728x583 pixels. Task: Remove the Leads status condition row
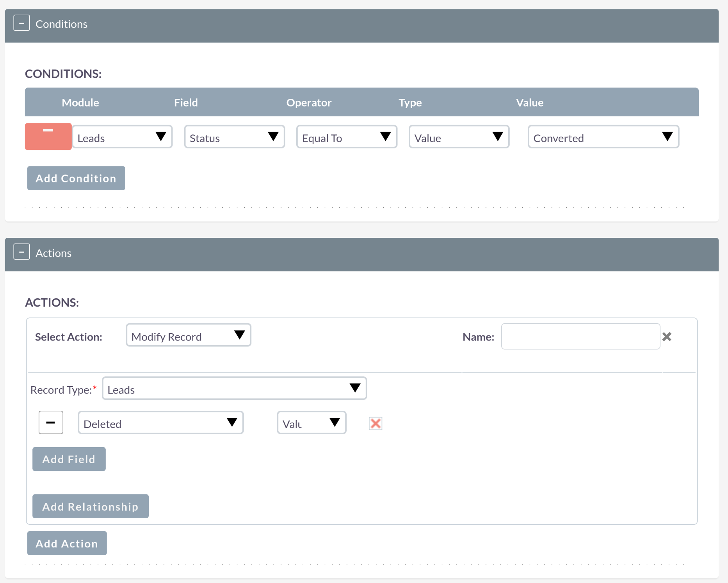pyautogui.click(x=48, y=136)
